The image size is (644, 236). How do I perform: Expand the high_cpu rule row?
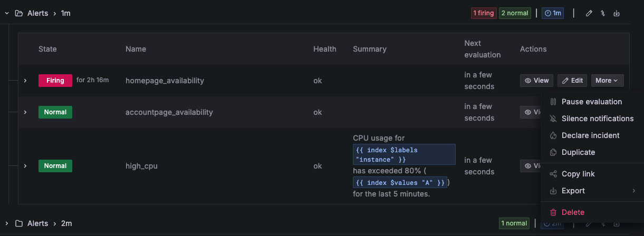tap(25, 166)
